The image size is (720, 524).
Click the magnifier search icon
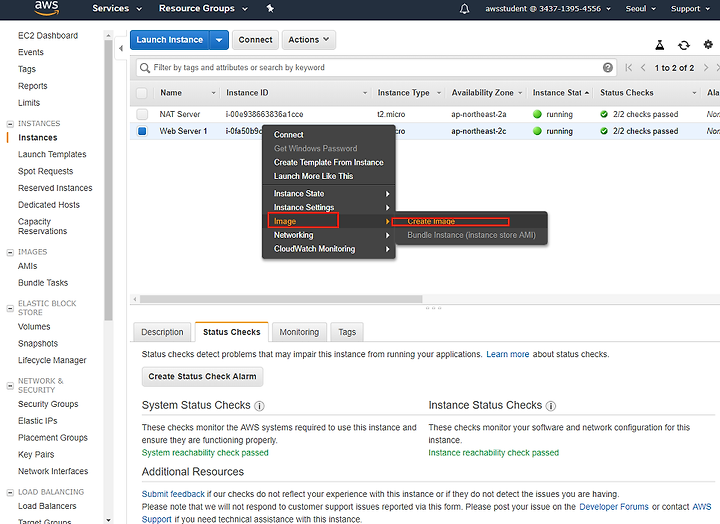click(x=145, y=68)
